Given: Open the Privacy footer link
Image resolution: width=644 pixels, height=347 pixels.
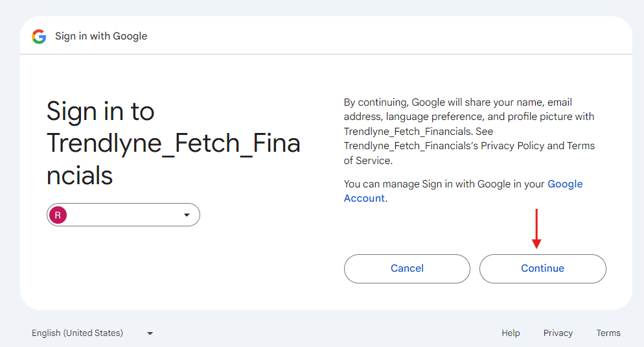Looking at the screenshot, I should click(x=558, y=333).
